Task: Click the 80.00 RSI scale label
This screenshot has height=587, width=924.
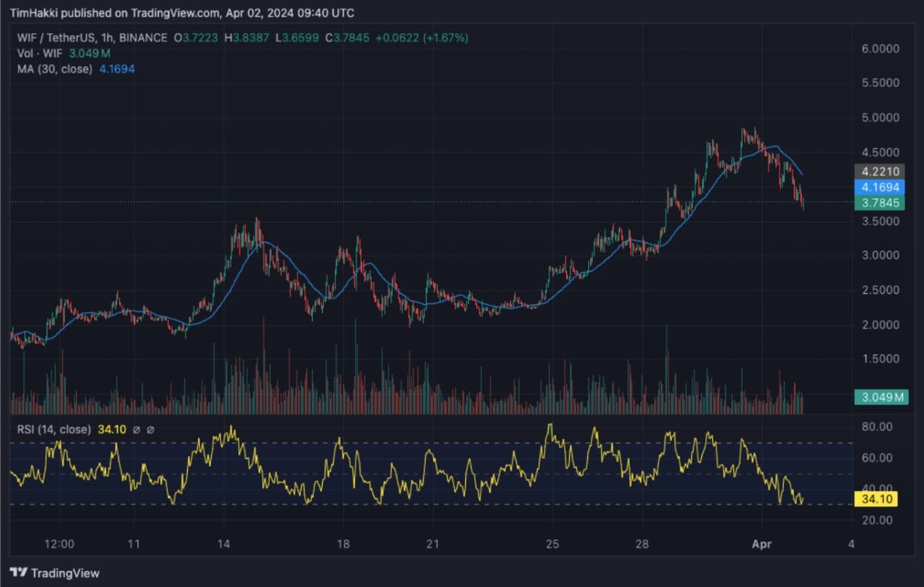Action: 875,426
